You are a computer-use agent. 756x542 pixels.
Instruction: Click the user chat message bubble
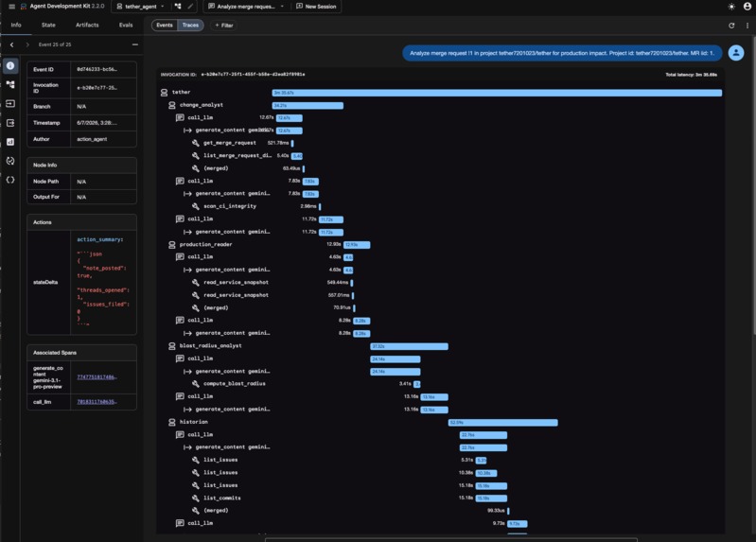tap(562, 53)
